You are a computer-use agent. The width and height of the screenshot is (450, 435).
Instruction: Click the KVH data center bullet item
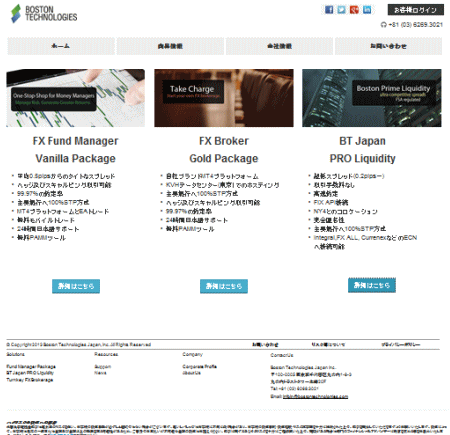click(x=223, y=185)
